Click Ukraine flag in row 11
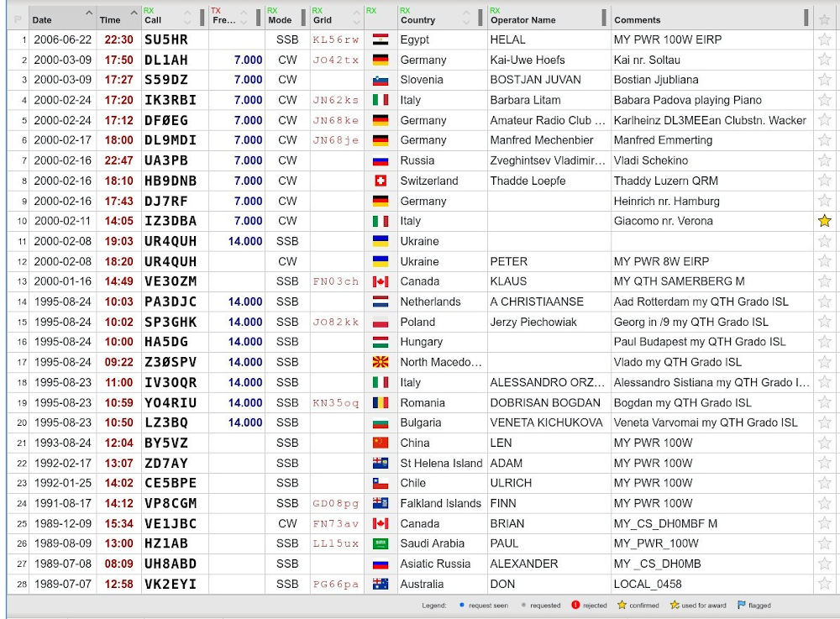This screenshot has height=619, width=840. pos(381,241)
